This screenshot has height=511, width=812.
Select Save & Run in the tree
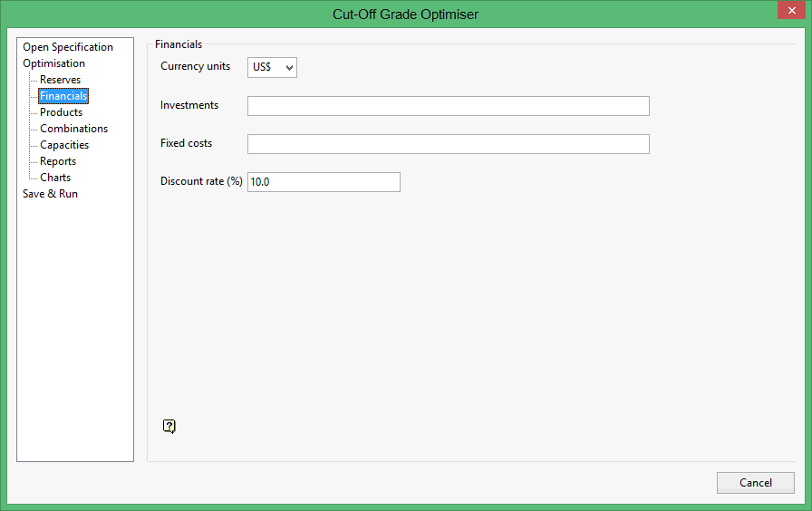[x=50, y=194]
